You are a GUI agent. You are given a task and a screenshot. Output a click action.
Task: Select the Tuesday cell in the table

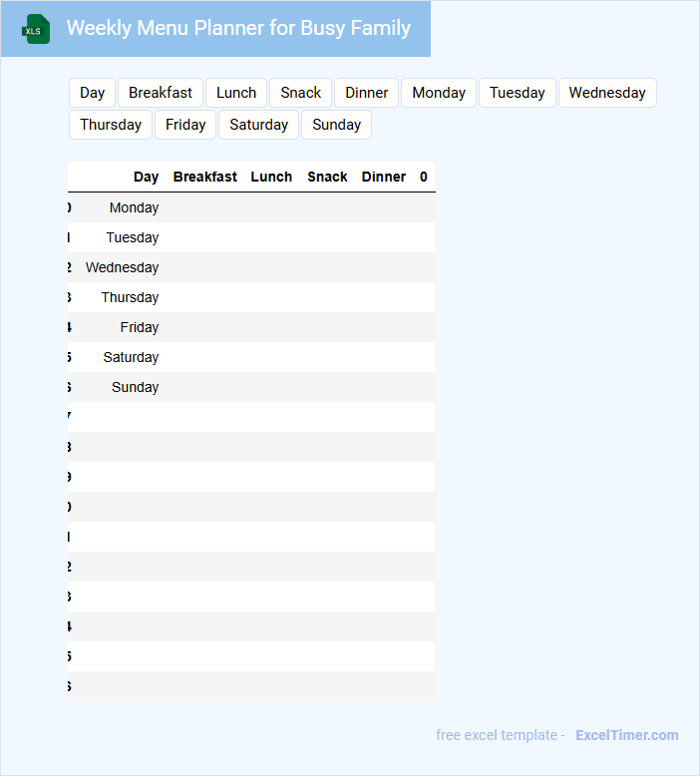132,237
